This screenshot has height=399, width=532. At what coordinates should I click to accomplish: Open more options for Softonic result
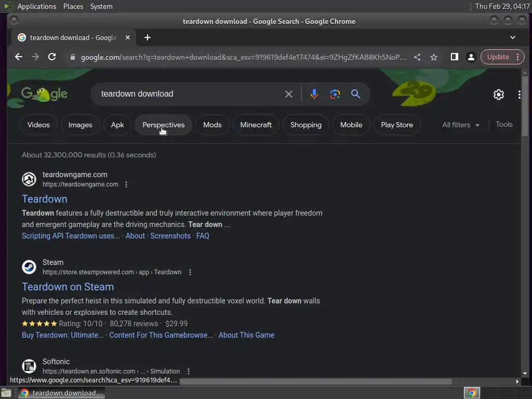point(188,371)
